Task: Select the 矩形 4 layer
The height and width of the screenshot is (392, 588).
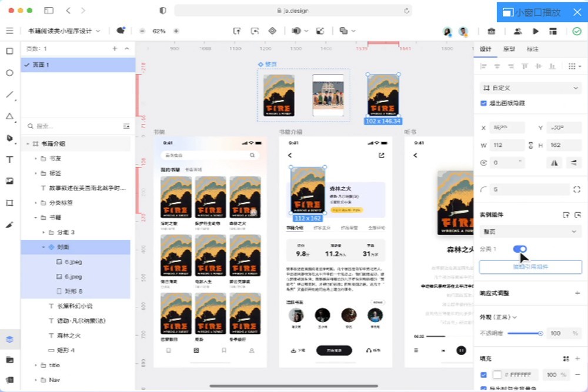Action: 75,350
